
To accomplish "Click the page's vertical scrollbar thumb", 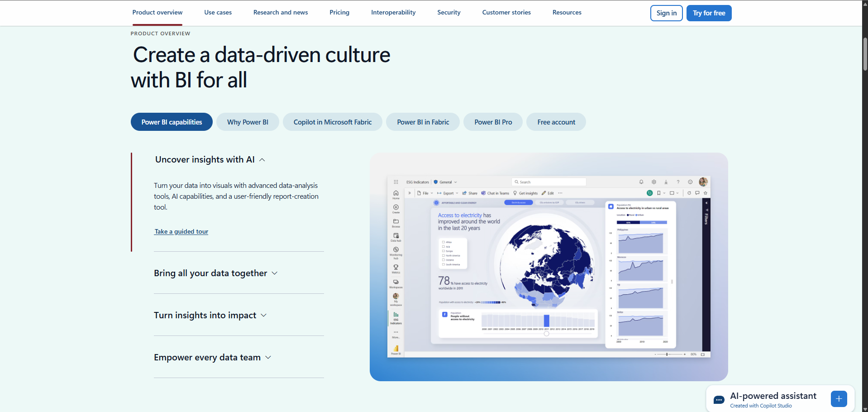I will [865, 54].
